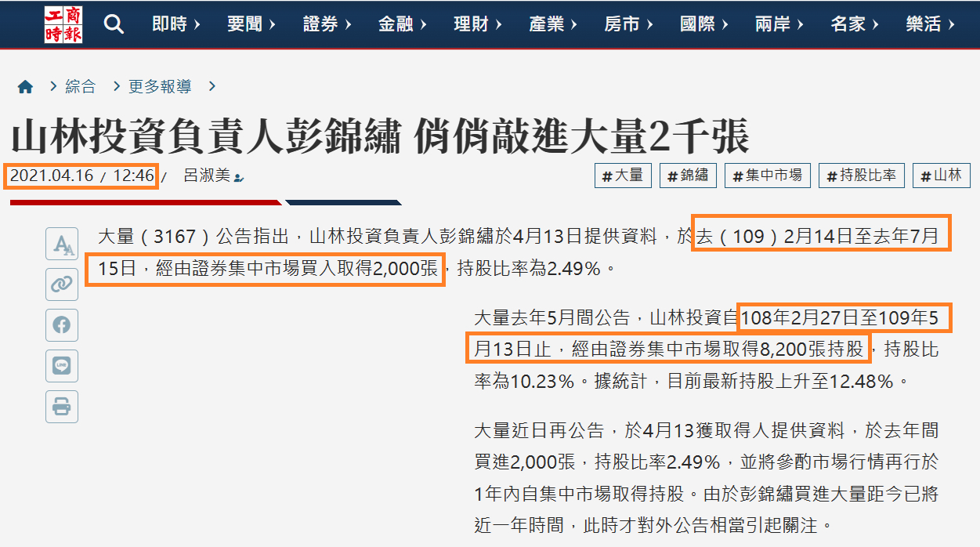
Task: Open the search magnifier icon
Action: pos(114,24)
